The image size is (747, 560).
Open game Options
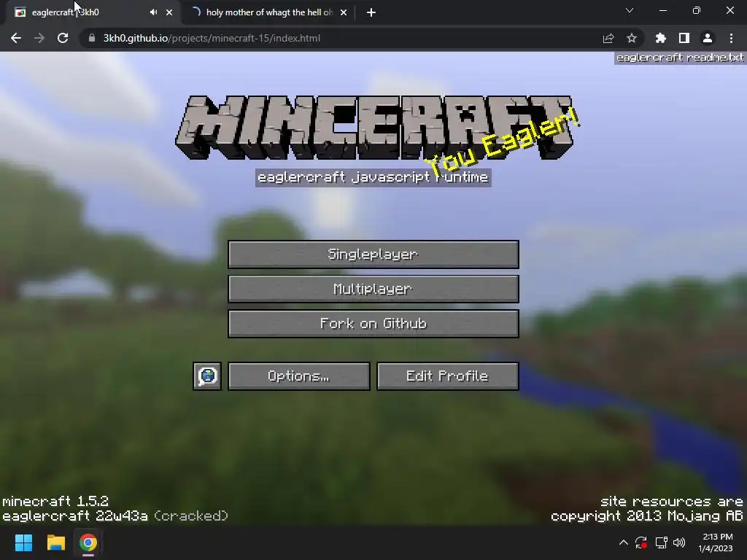298,376
